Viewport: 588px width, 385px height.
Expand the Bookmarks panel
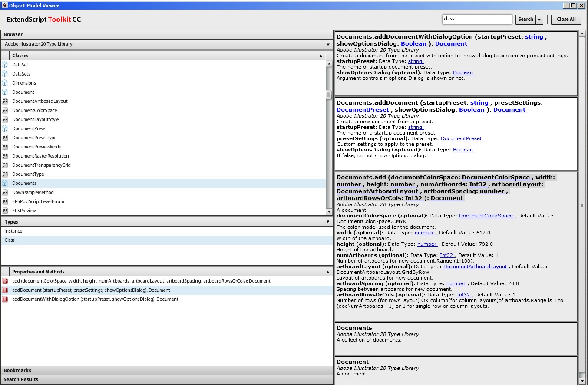tap(167, 370)
